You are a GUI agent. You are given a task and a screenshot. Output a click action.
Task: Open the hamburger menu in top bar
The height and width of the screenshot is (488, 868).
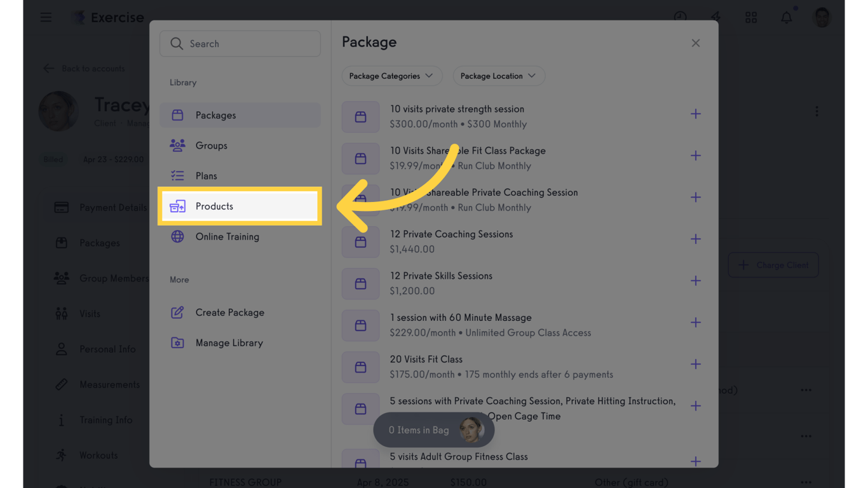(x=46, y=17)
